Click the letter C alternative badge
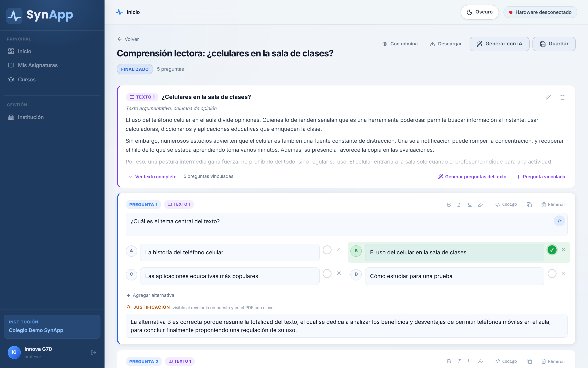Screen dimensions: 588x368 [x=131, y=274]
